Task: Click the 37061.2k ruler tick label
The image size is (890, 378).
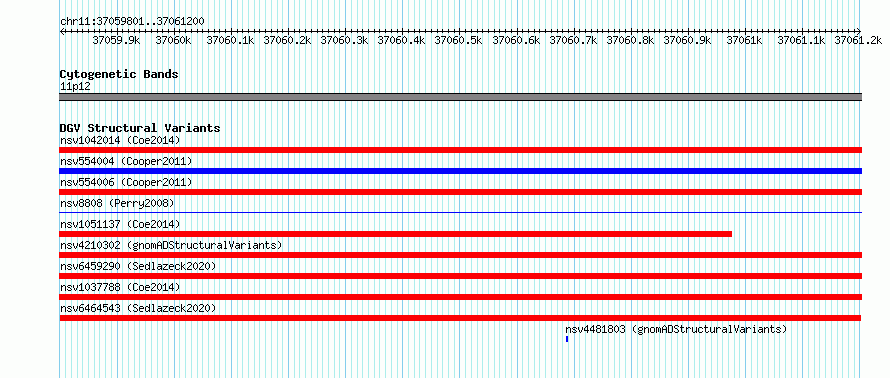Action: pos(858,40)
